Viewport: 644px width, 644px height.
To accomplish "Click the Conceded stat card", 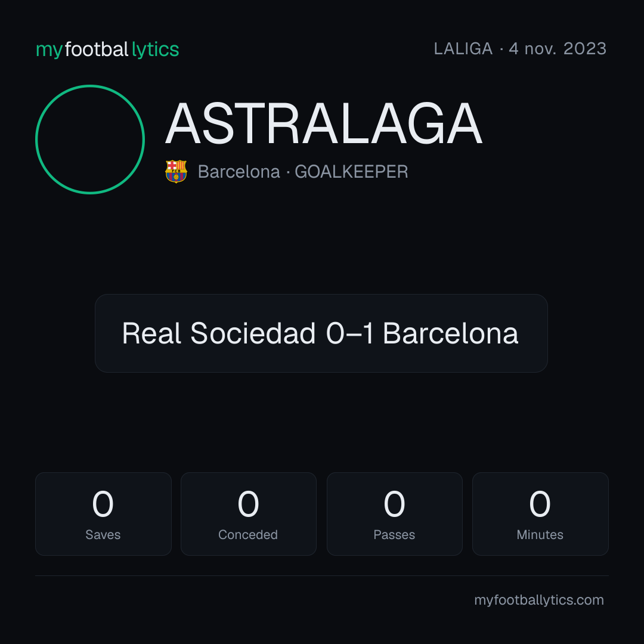I will [249, 514].
